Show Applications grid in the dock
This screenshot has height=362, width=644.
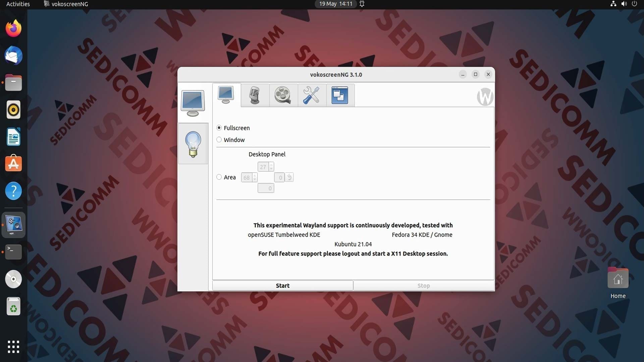[x=13, y=347]
